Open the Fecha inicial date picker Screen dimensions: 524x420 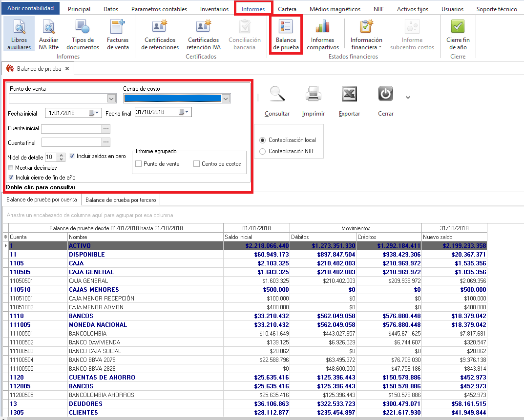(94, 113)
